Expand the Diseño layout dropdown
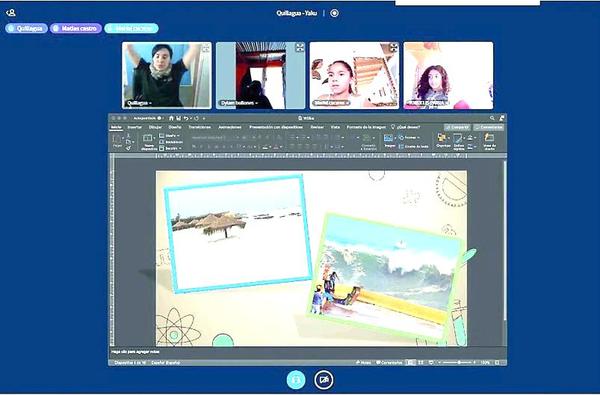 (170, 135)
